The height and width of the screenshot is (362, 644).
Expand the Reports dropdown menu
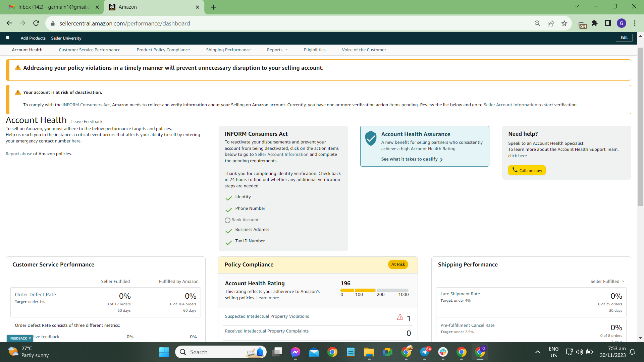(x=277, y=50)
